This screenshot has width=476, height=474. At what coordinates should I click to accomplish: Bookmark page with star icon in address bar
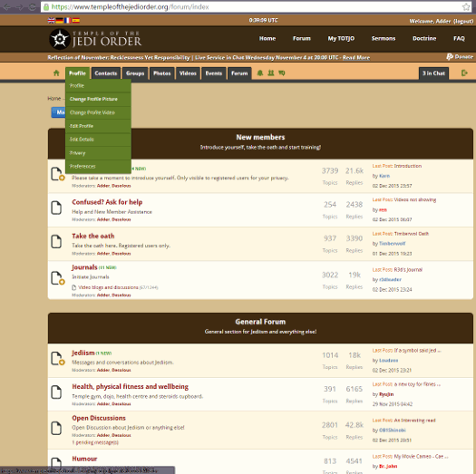[466, 6]
